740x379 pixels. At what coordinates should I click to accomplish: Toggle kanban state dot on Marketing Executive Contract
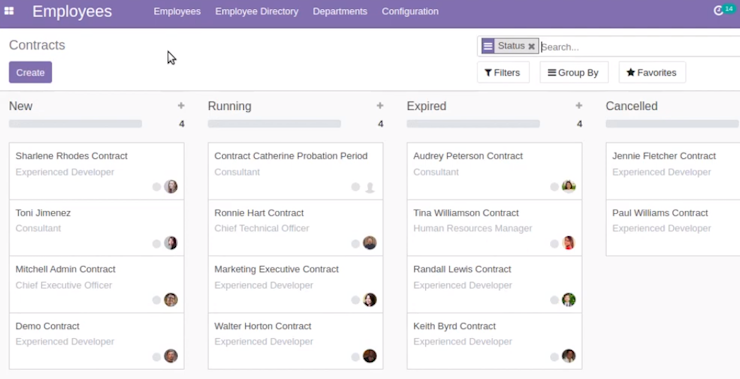(x=356, y=300)
